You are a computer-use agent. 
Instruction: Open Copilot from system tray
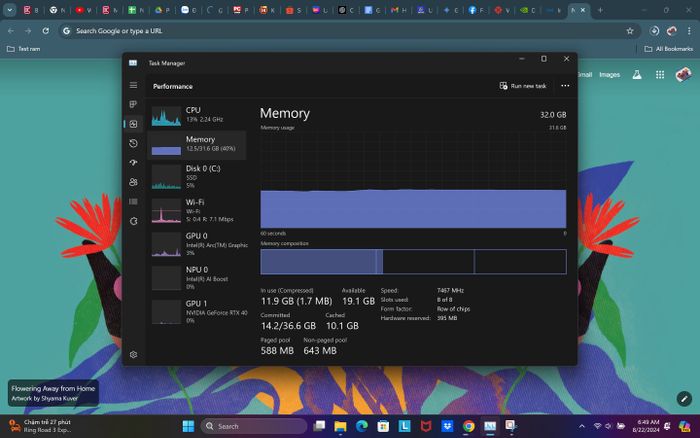point(684,426)
